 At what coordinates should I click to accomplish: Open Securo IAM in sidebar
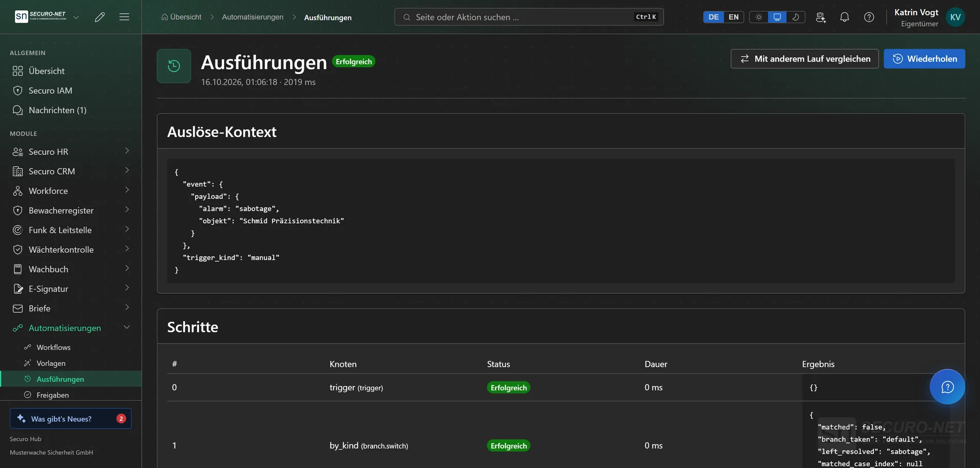point(71,91)
